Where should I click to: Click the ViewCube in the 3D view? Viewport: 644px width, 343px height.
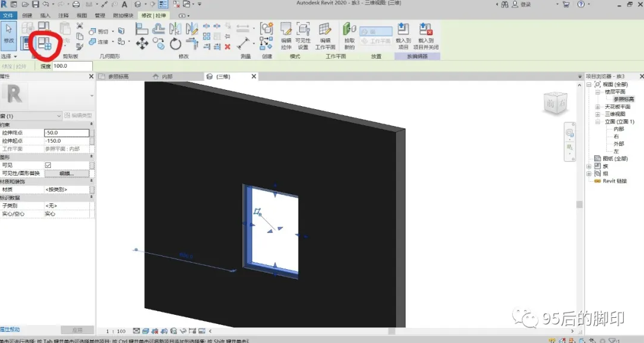[x=555, y=103]
